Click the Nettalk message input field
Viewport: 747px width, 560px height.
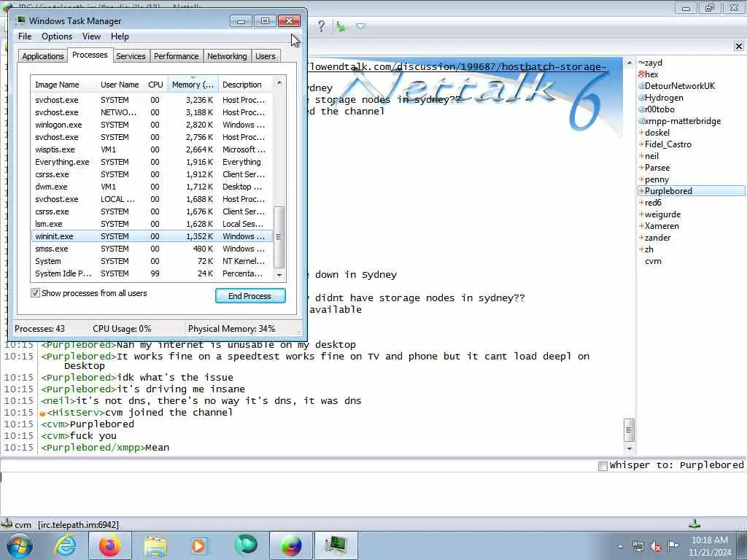(x=373, y=494)
